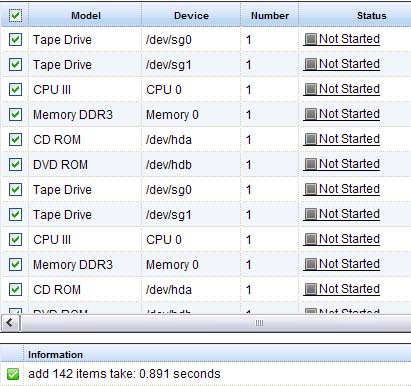Uncheck the DVD ROM /dev/hdb checkbox

15,164
